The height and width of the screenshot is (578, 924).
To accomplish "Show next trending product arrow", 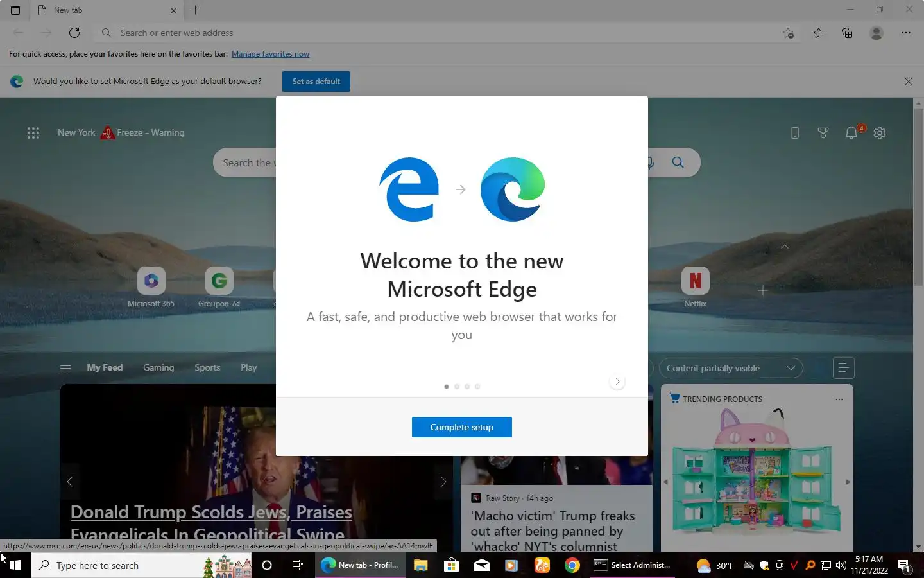I will (848, 482).
